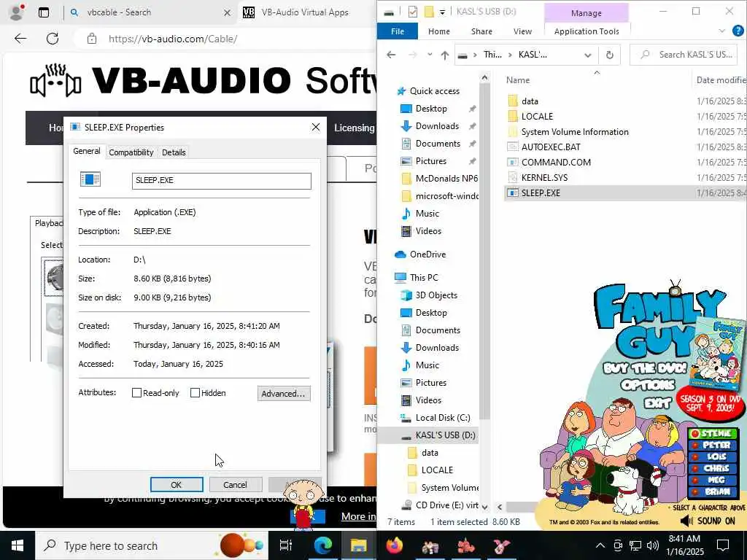Open File Explorer taskbar icon
The width and height of the screenshot is (747, 560).
tap(358, 545)
